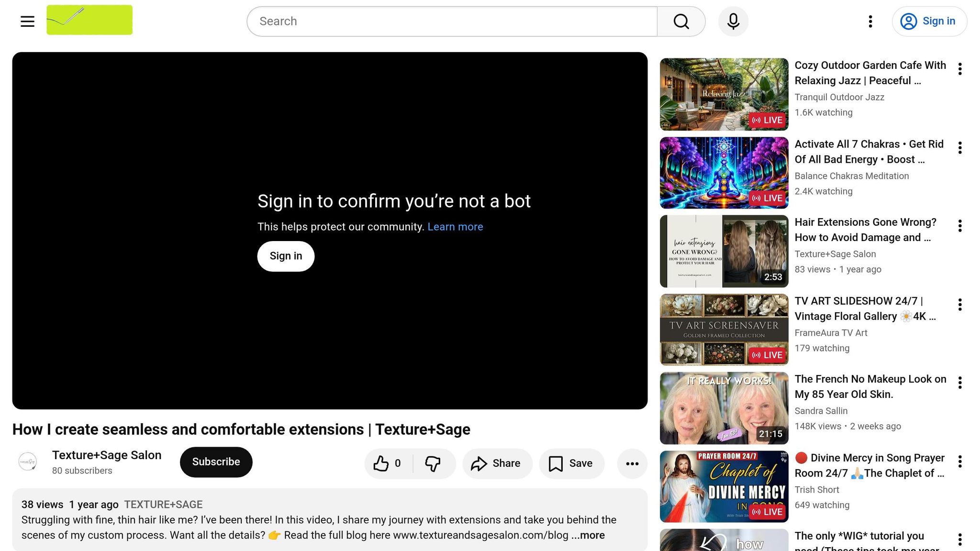Click the '80 subscribers' count text
Viewport: 980px width, 551px height.
point(82,471)
